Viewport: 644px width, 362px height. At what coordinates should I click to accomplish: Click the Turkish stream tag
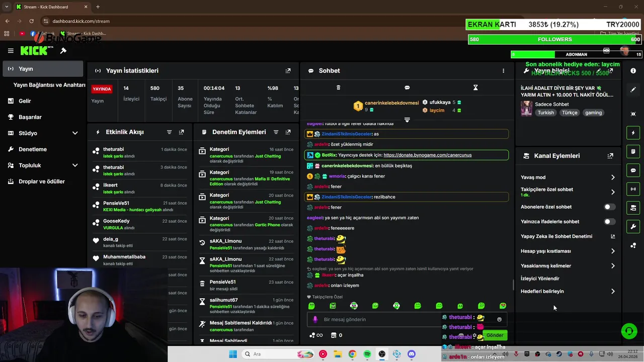pos(545,113)
